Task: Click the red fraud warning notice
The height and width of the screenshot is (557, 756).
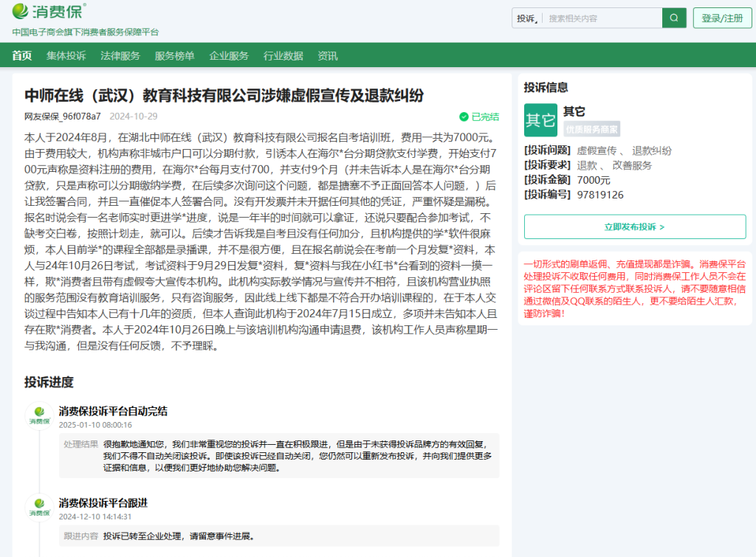Action: [x=635, y=288]
